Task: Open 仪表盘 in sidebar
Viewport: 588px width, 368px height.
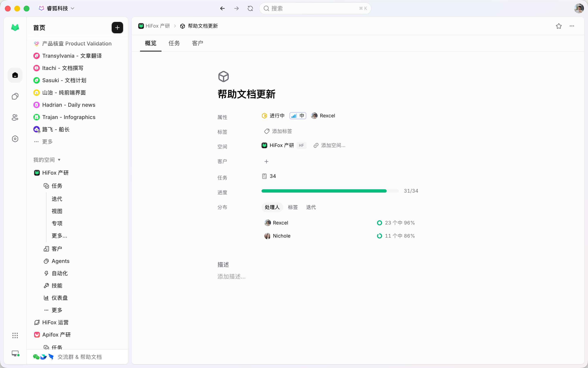Action: [x=56, y=298]
